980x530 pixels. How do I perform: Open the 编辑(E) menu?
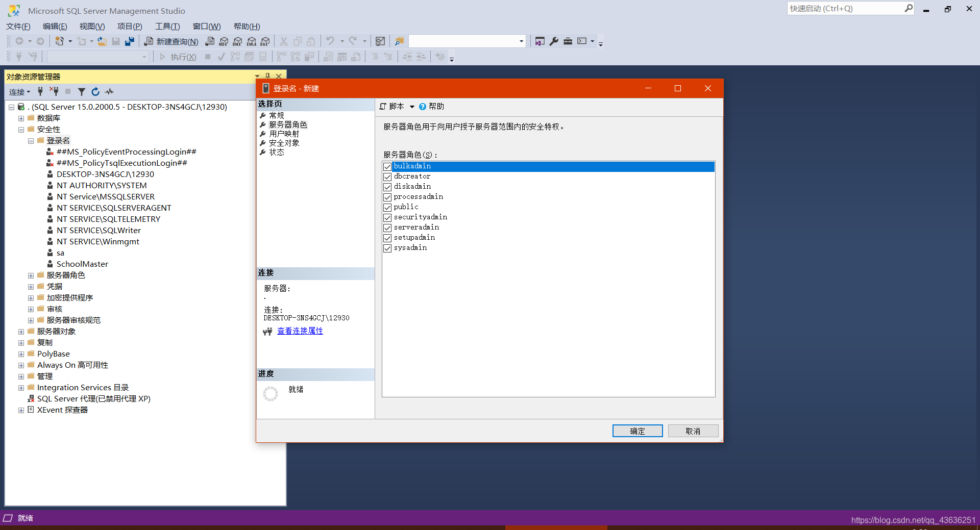[x=55, y=27]
